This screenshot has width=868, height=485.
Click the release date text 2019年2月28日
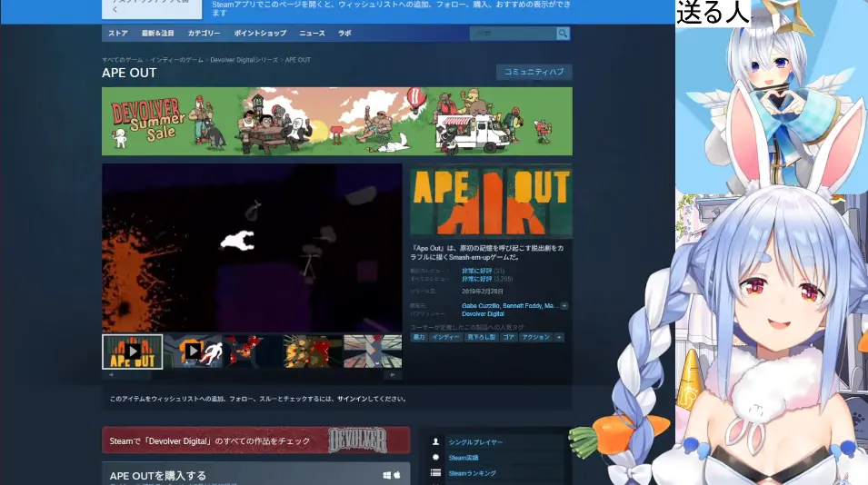[482, 292]
